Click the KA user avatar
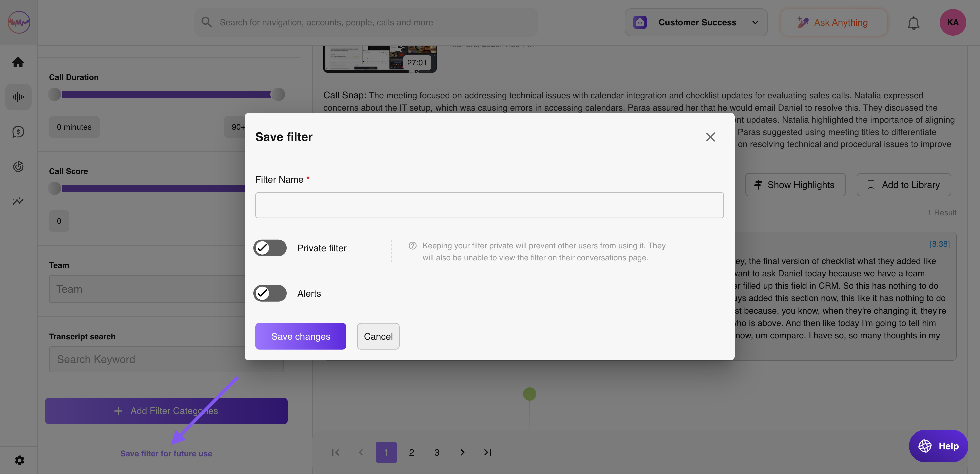The height and width of the screenshot is (474, 980). coord(953,22)
